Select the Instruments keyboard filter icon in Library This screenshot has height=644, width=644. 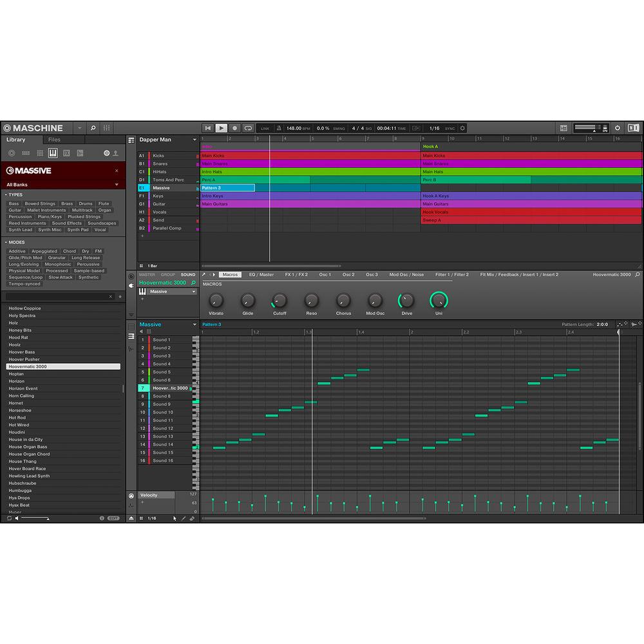[x=52, y=153]
